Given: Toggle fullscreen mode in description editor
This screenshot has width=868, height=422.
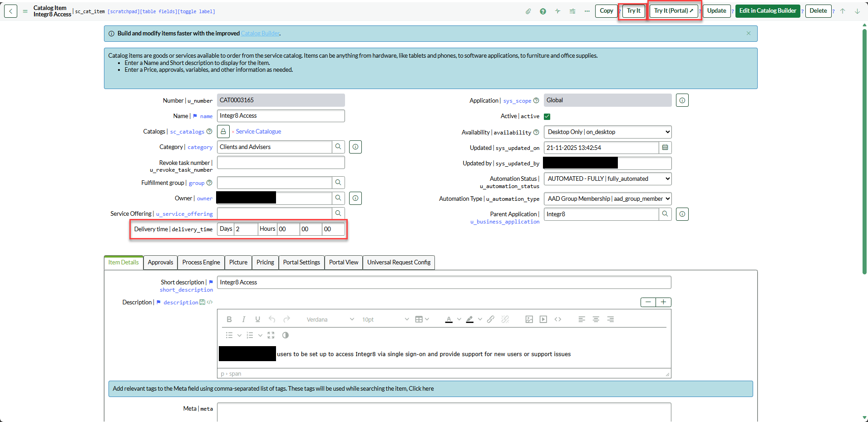Looking at the screenshot, I should 271,335.
